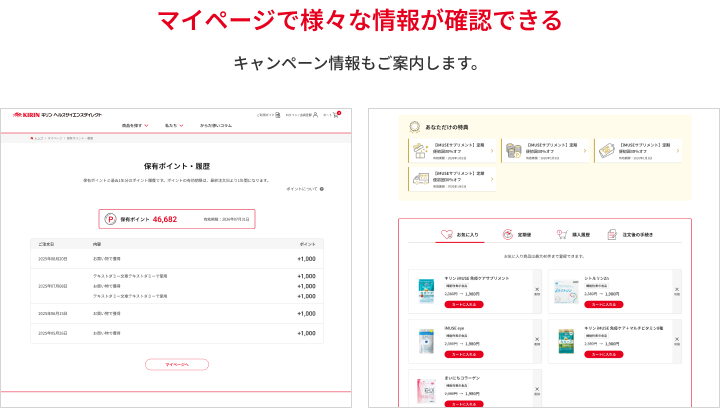720x408 pixels.
Task: Open the benefit card with coins icon
Action: (545, 151)
